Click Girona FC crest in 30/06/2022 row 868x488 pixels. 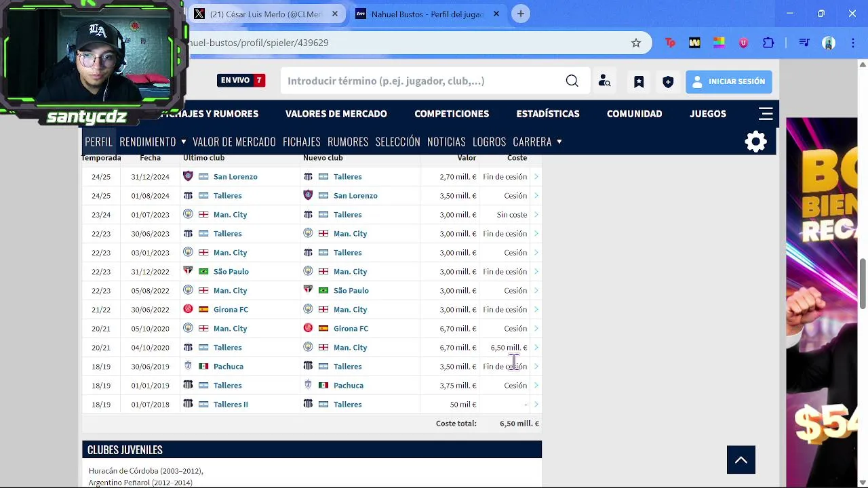(x=188, y=309)
